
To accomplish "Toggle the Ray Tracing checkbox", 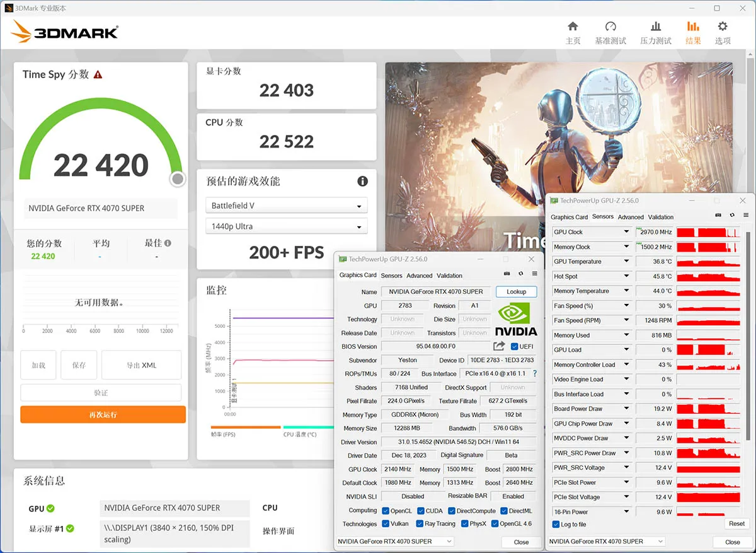I will 419,523.
